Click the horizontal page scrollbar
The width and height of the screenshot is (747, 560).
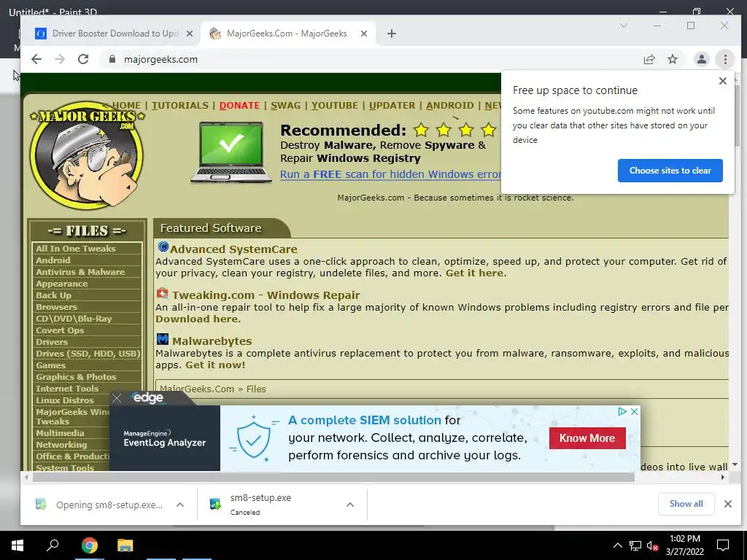(x=332, y=477)
